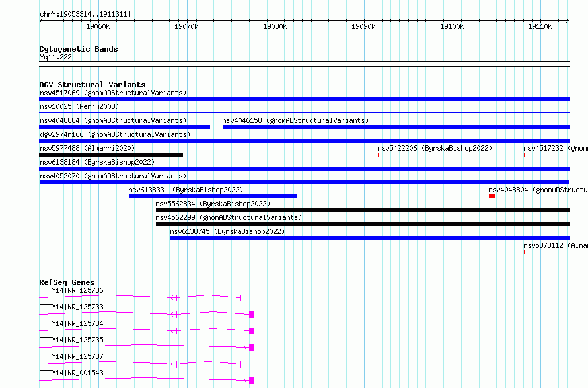
Task: Click the chrY:19053314..19113114 coordinate text
Action: point(85,15)
